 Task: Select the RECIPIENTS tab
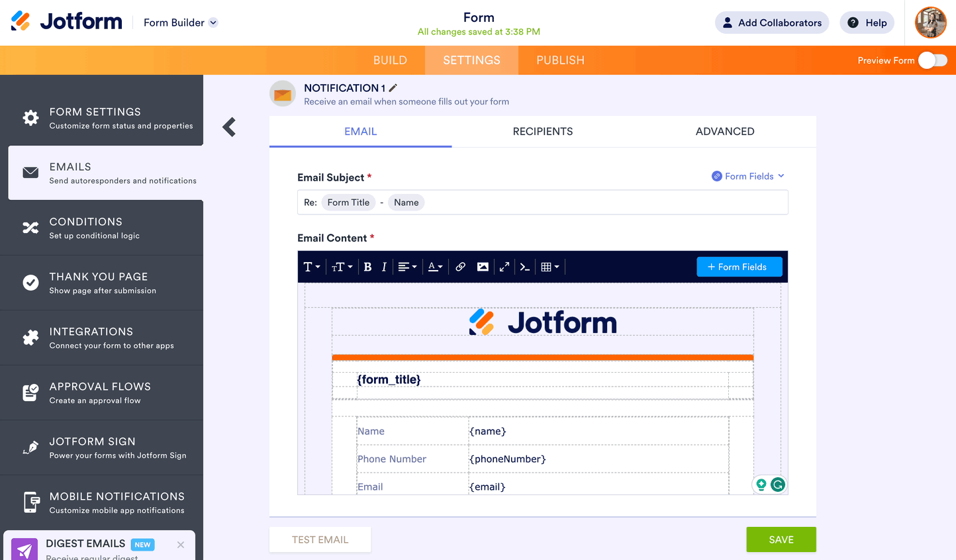tap(543, 132)
